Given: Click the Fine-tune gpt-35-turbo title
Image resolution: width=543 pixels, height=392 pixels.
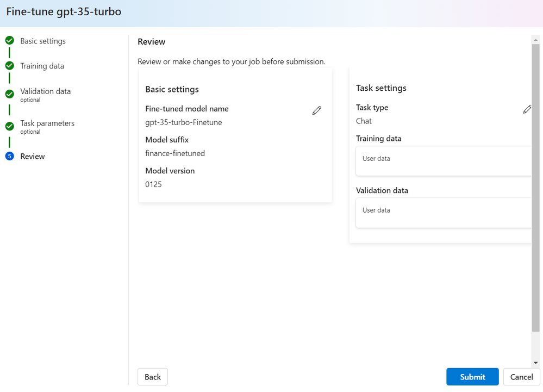Looking at the screenshot, I should [64, 12].
